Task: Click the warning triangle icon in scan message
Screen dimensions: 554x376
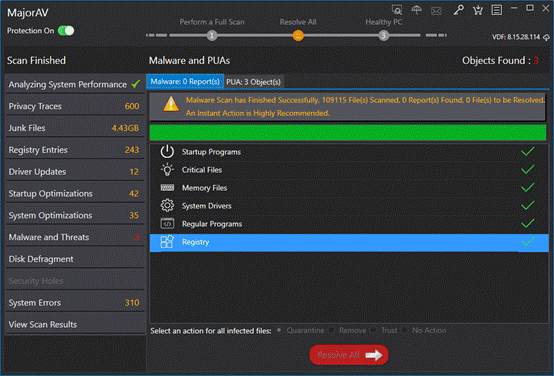Action: click(171, 104)
